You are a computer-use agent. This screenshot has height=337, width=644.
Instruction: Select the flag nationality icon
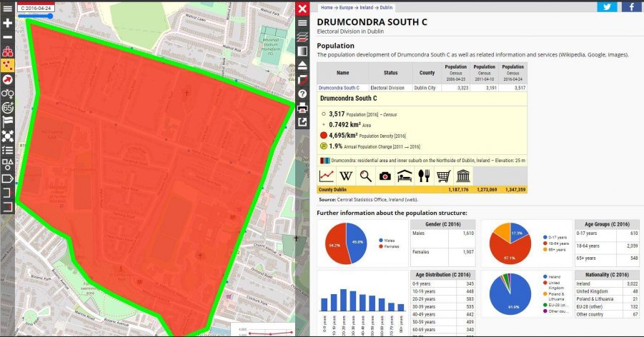(7, 121)
